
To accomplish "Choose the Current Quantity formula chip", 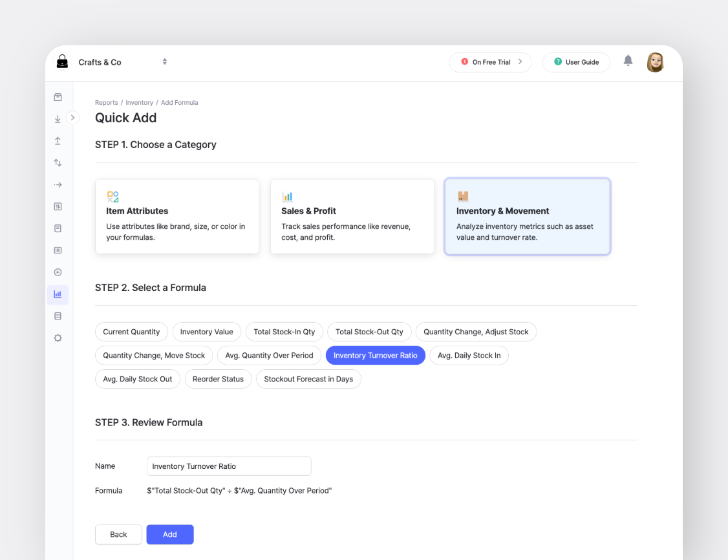I will (x=131, y=331).
